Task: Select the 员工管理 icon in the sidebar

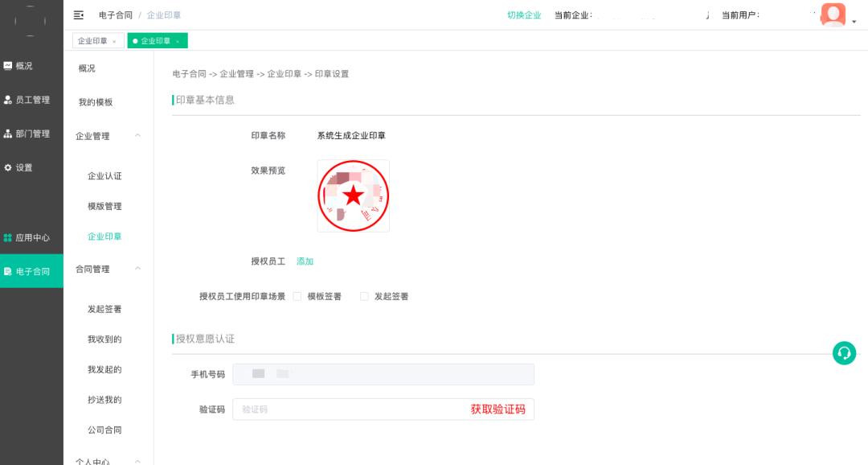Action: click(10, 100)
